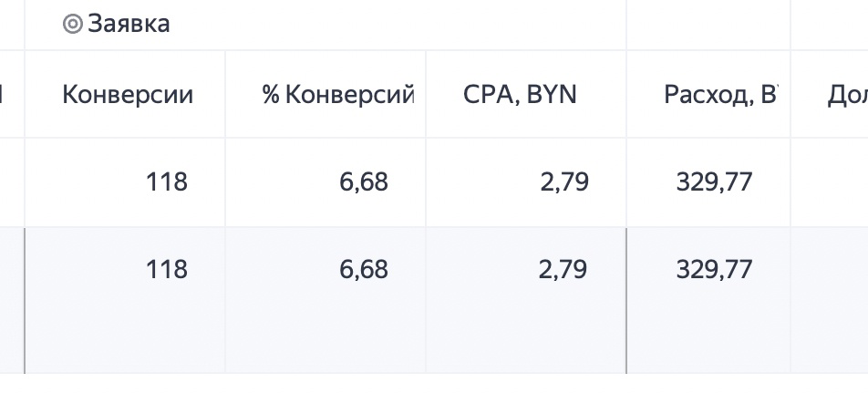Sort table by CPA, BYN header
868x394 pixels.
pos(520,95)
